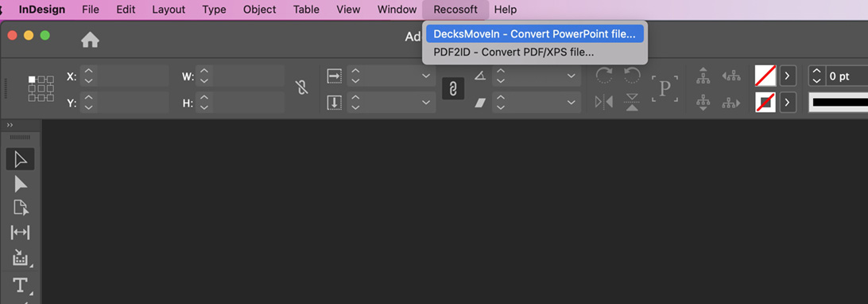The width and height of the screenshot is (868, 304).
Task: Expand the Fill swatch options arrow
Action: (789, 76)
